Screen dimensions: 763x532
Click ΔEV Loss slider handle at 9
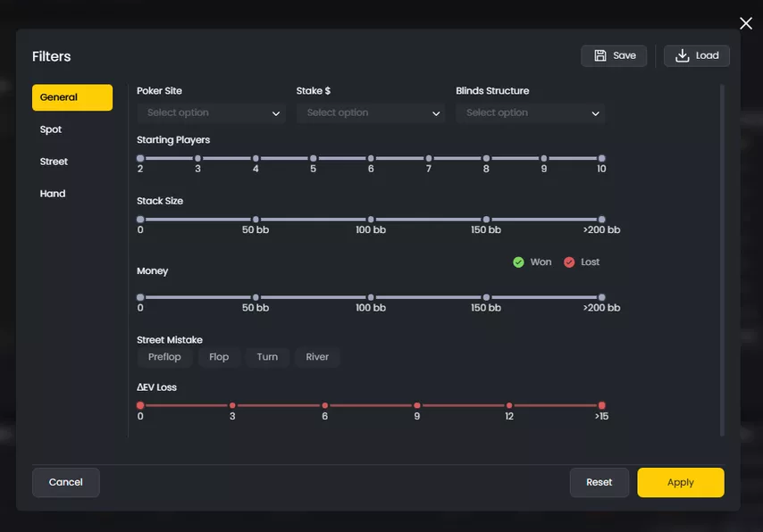(417, 405)
